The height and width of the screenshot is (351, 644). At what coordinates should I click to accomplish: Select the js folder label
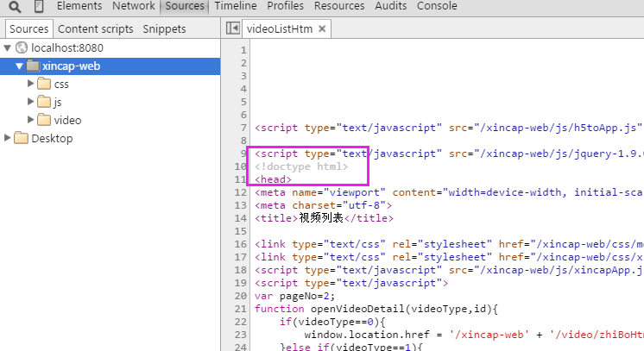(x=58, y=103)
